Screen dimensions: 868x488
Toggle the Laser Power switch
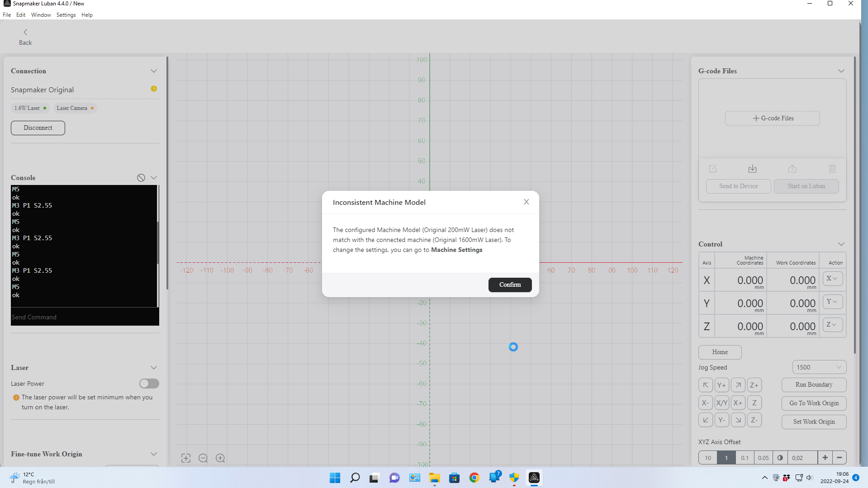[x=149, y=384]
